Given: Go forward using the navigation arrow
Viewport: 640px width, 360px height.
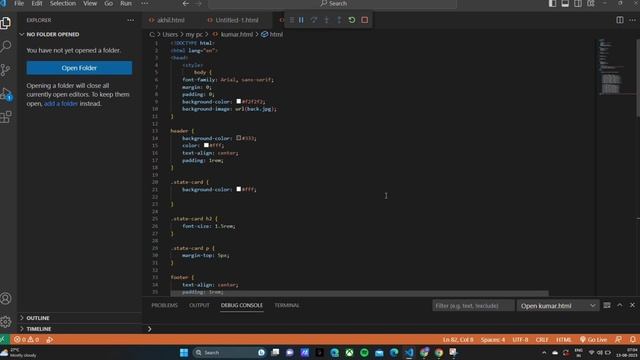Looking at the screenshot, I should 198,4.
